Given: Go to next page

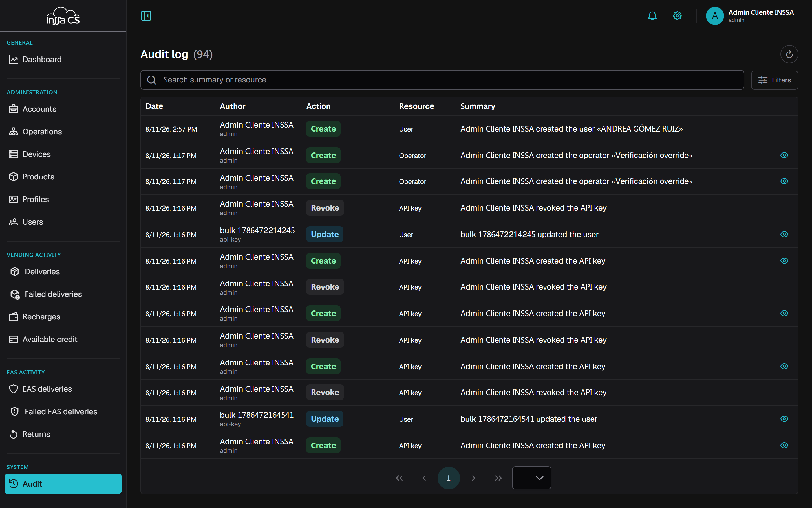Looking at the screenshot, I should coord(473,478).
